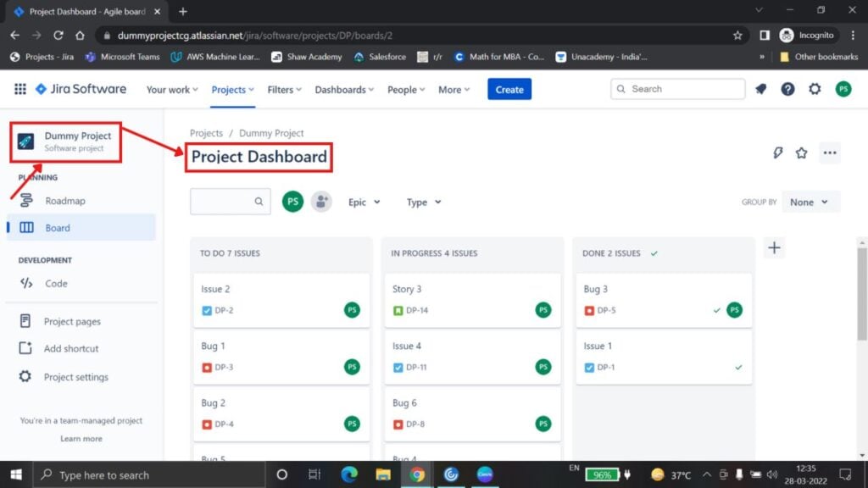
Task: Open Microsoft Edge from taskbar
Action: point(349,474)
